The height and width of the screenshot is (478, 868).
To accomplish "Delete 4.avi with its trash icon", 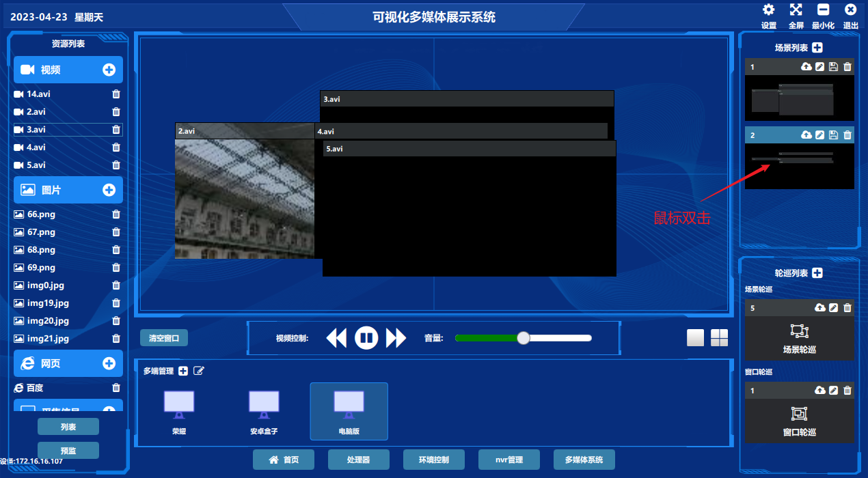I will pyautogui.click(x=116, y=147).
